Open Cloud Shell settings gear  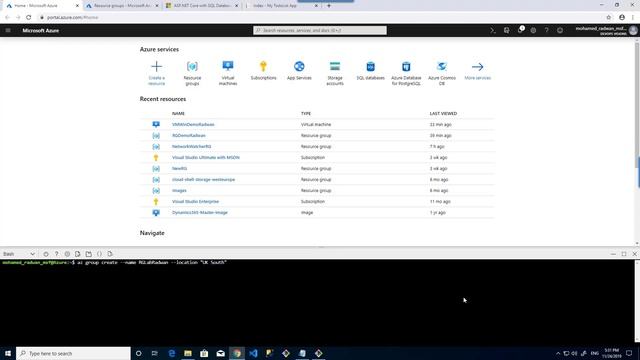(x=67, y=254)
